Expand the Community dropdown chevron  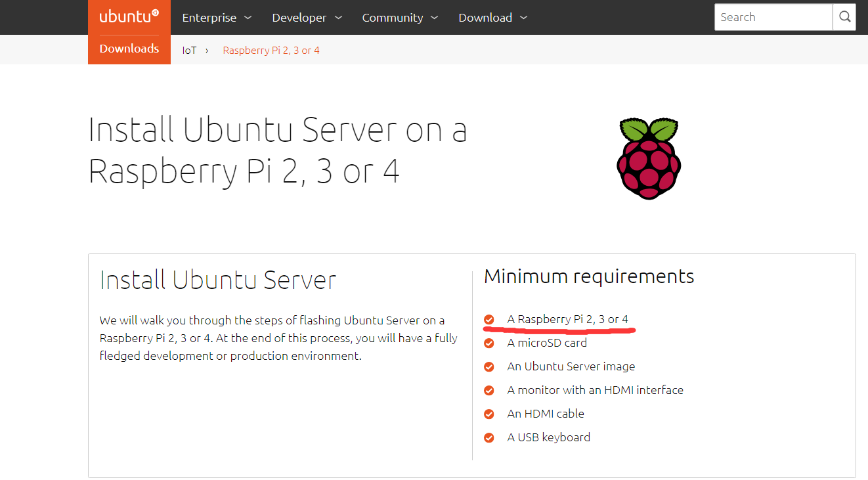tap(434, 18)
